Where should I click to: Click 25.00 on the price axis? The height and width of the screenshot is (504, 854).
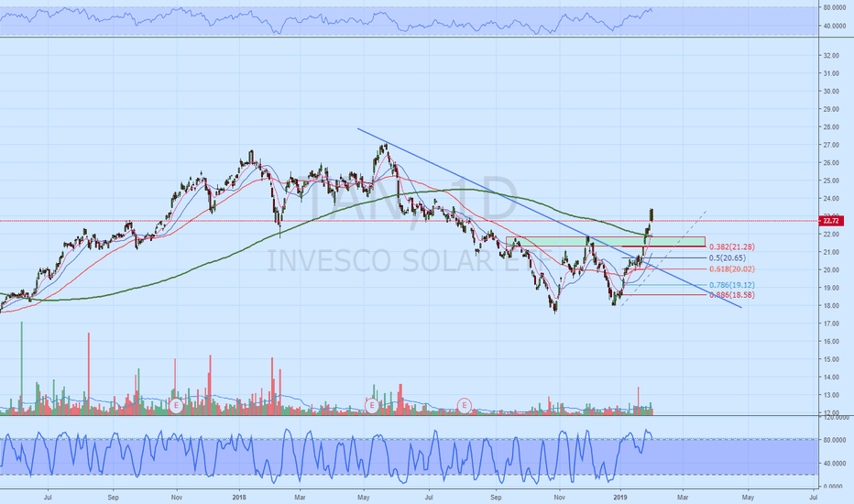831,181
